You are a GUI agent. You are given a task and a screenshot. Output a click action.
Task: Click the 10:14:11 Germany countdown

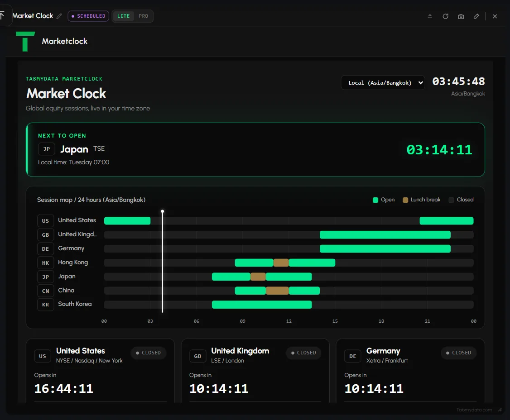point(374,389)
